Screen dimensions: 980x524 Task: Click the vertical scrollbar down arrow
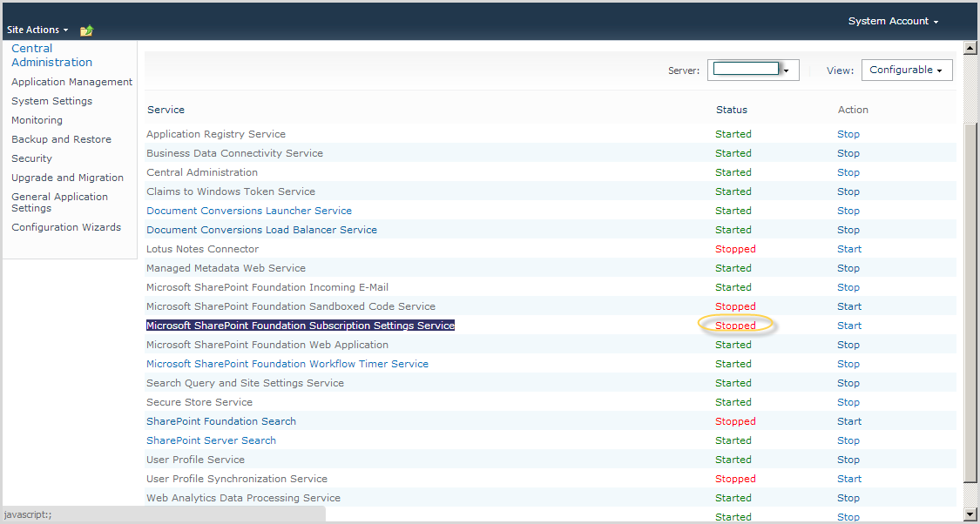tap(971, 514)
